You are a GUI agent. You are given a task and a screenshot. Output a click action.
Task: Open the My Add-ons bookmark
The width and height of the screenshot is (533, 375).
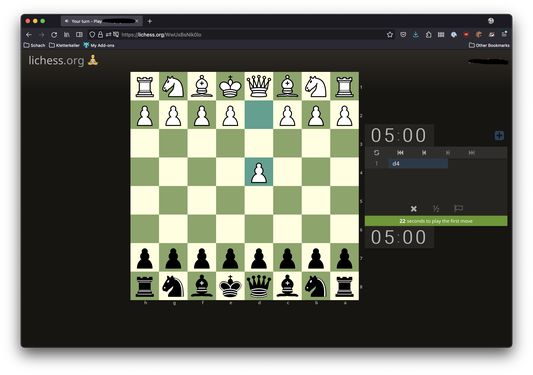99,45
